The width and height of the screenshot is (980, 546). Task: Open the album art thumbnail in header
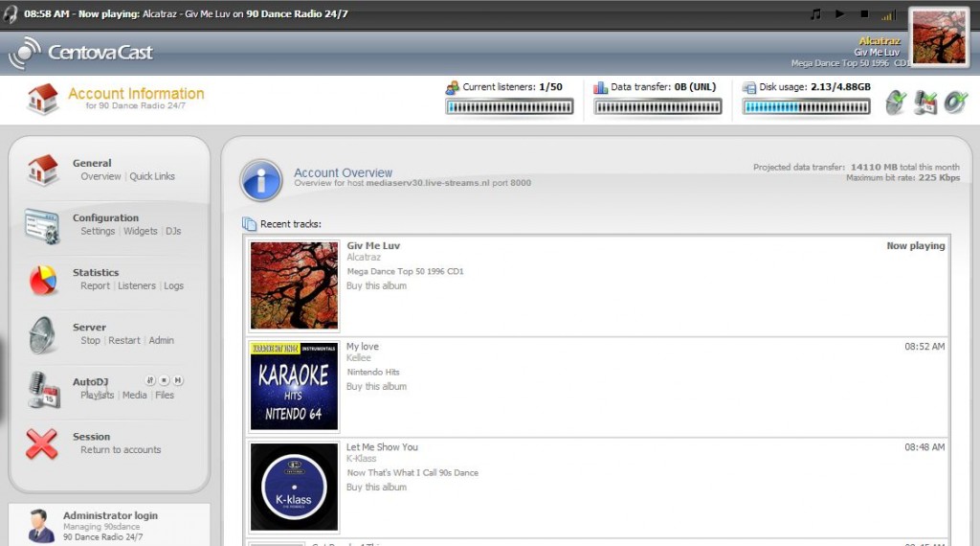pos(940,37)
